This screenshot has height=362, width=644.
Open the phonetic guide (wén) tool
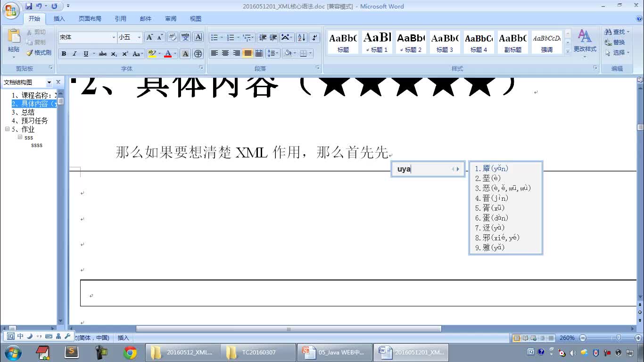[186, 37]
